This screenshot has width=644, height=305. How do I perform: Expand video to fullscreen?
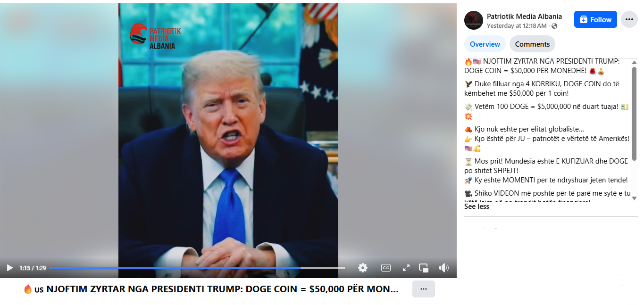click(x=406, y=268)
